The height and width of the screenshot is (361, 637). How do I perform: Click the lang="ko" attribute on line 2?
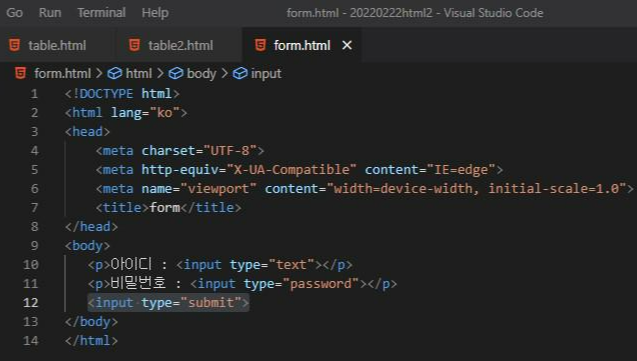coord(145,112)
